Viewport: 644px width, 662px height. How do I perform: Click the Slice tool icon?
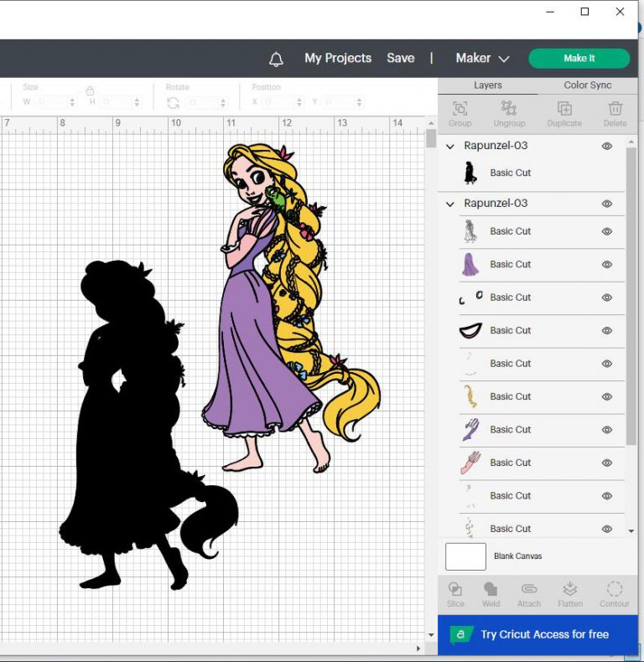(455, 589)
